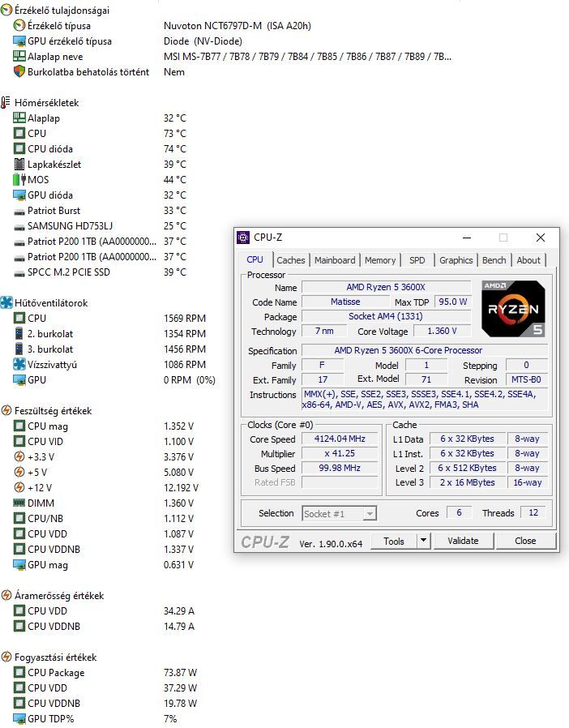Switch to the Bench tab

[x=494, y=260]
